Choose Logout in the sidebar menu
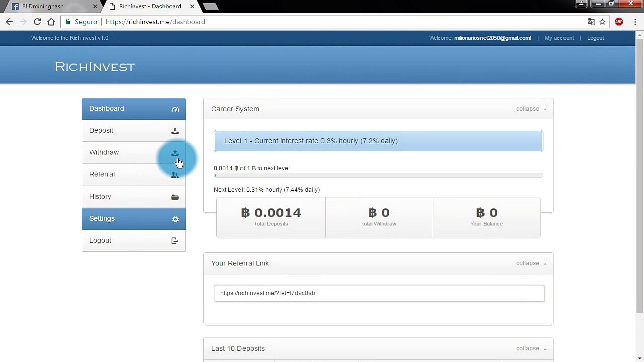This screenshot has height=362, width=644. (133, 240)
